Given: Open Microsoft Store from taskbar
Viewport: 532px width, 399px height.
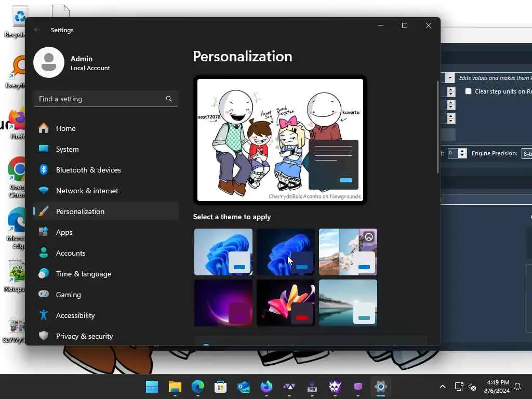Looking at the screenshot, I should point(220,387).
